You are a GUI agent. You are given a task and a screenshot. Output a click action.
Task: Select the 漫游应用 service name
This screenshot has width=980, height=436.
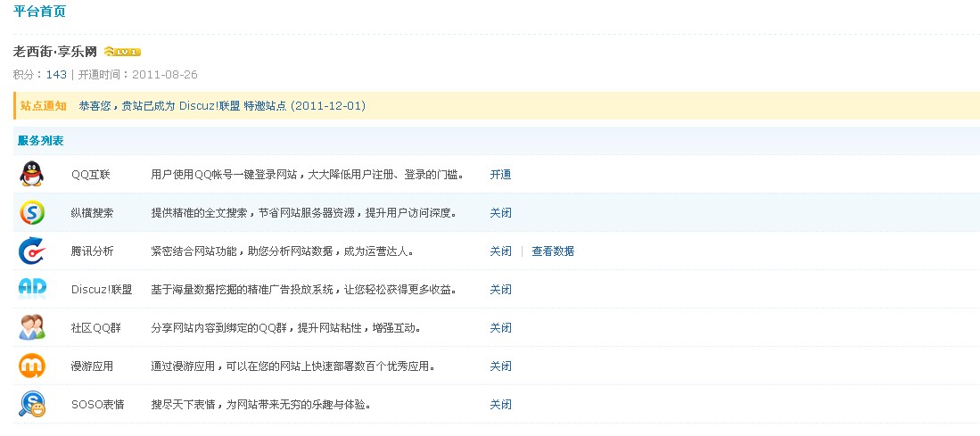93,366
